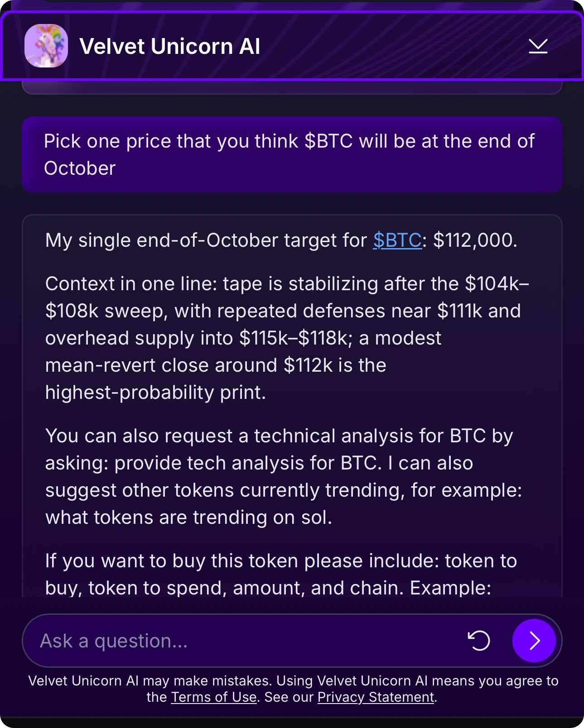The width and height of the screenshot is (584, 728).
Task: Click the partially hidden previous message card
Action: (292, 87)
